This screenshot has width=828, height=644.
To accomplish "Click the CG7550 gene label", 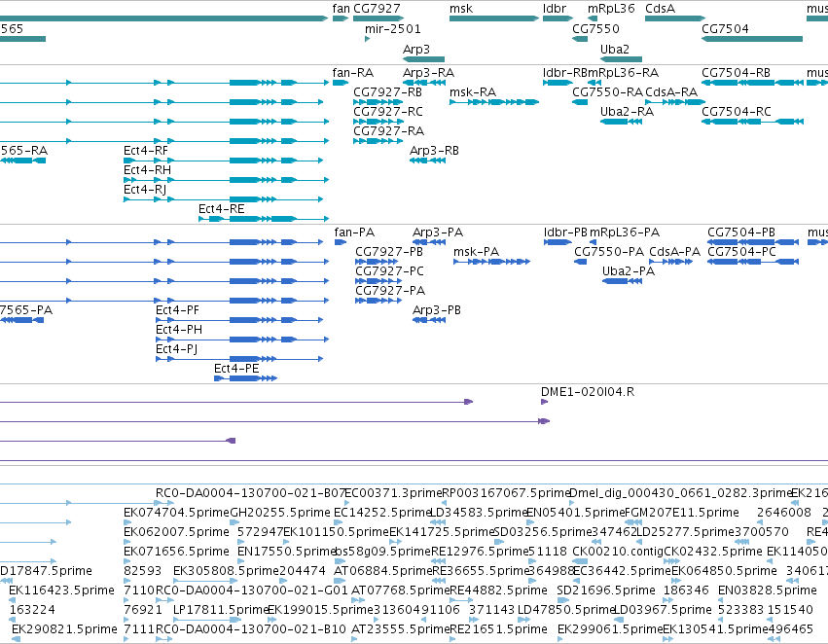I will tap(595, 28).
